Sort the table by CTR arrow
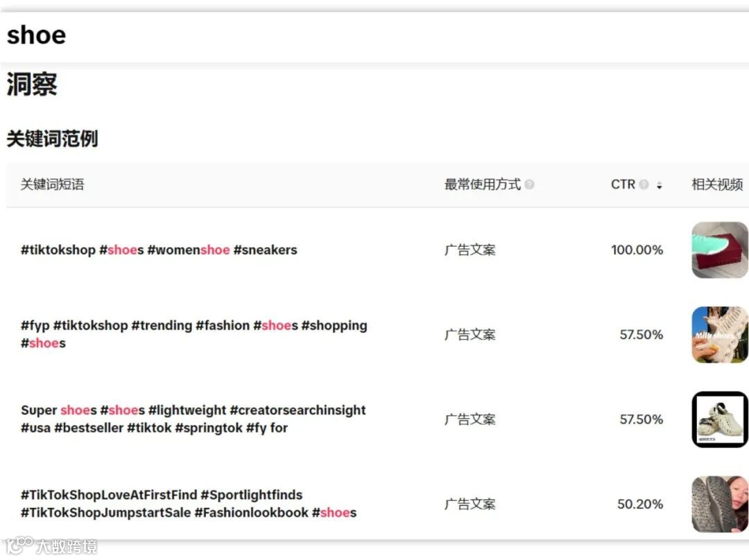 click(x=660, y=186)
